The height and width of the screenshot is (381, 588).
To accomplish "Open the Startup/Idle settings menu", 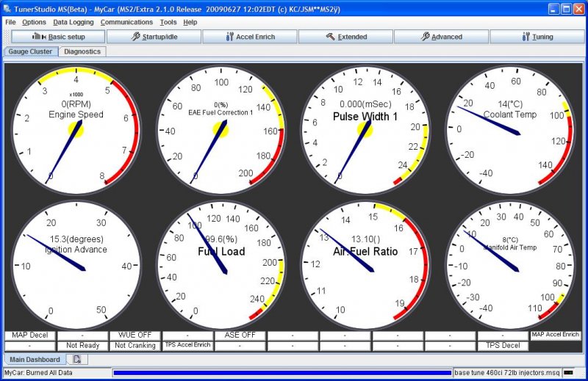I will click(x=154, y=37).
